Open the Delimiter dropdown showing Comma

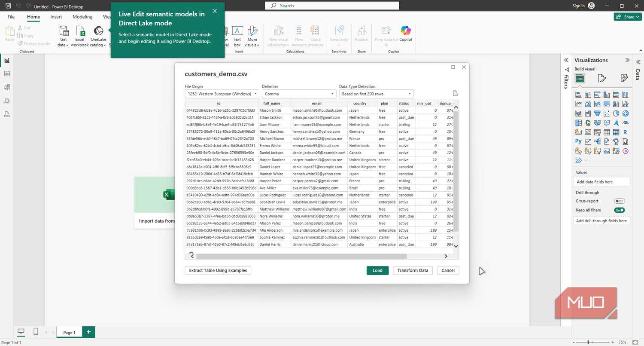coord(299,94)
